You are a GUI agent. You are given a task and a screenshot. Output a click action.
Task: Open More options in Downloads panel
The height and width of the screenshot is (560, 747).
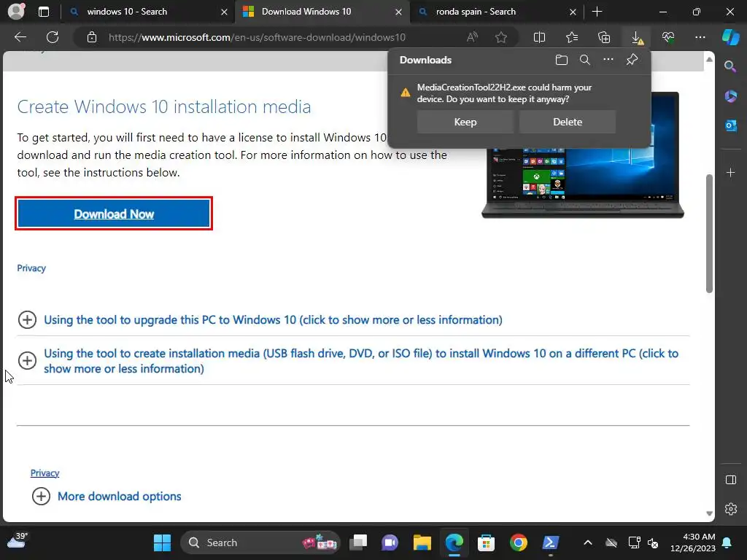tap(608, 60)
